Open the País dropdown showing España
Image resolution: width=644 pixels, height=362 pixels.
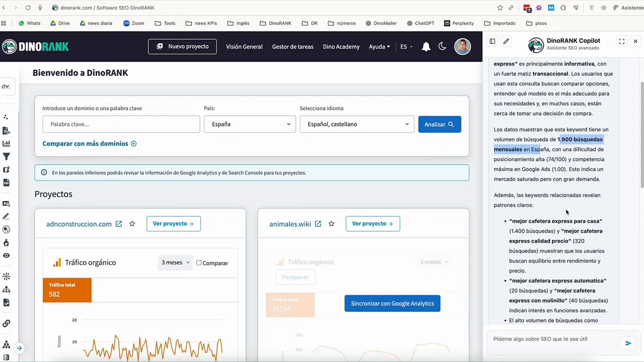tap(250, 124)
